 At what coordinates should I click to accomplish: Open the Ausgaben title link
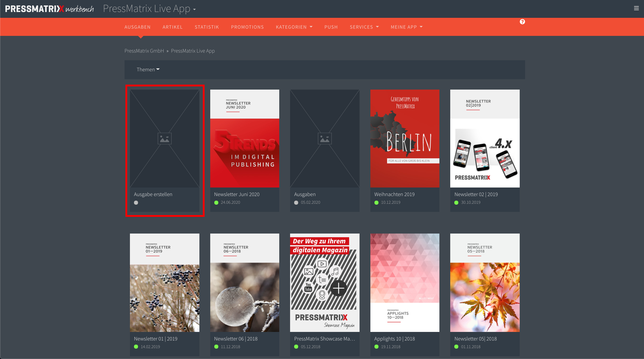tap(305, 194)
